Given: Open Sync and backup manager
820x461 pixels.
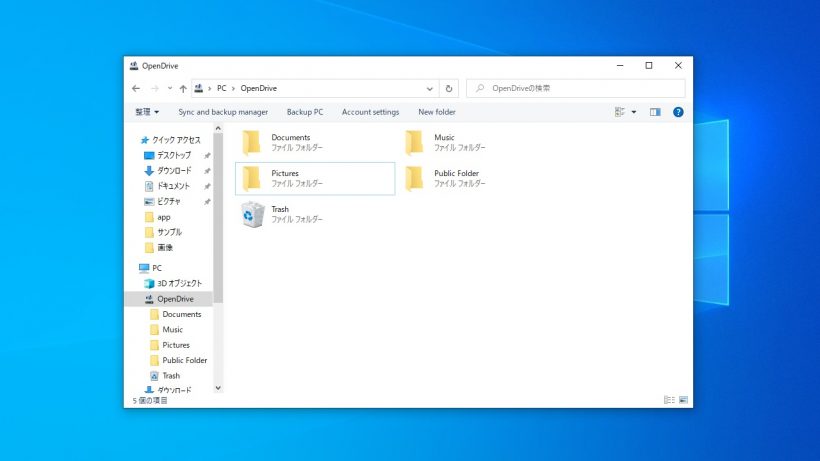Looking at the screenshot, I should (223, 112).
